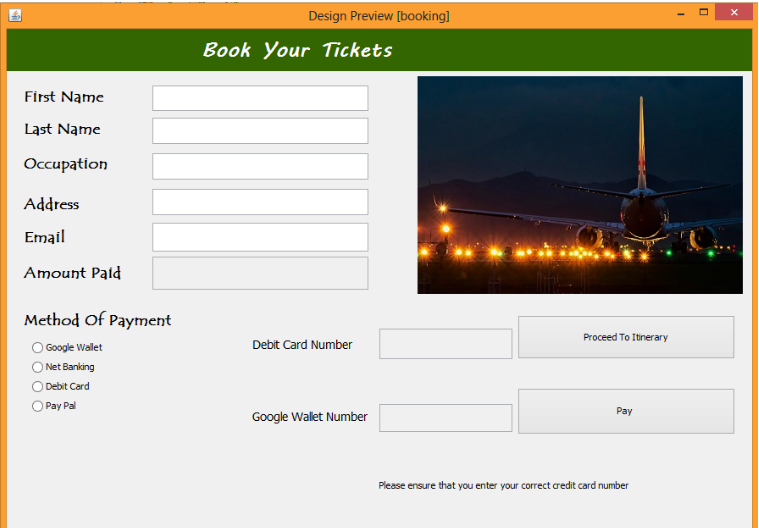Minimize the Design Preview window

pos(681,14)
